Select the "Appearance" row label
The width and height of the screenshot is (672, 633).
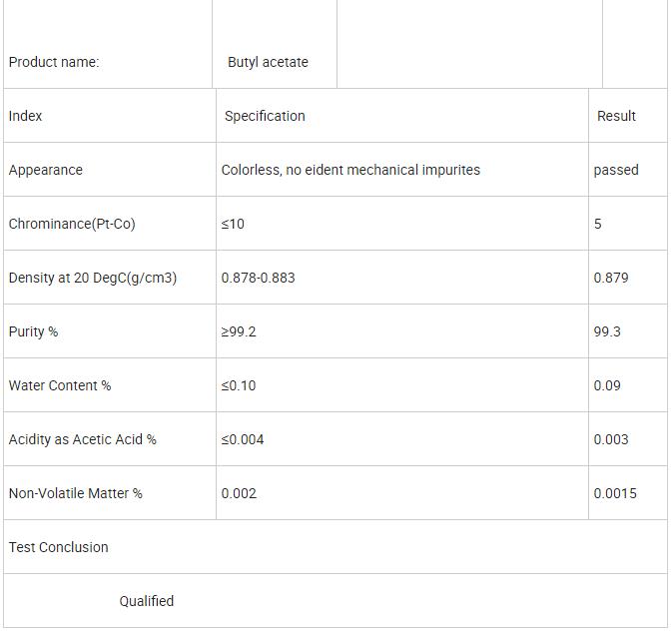coord(46,170)
